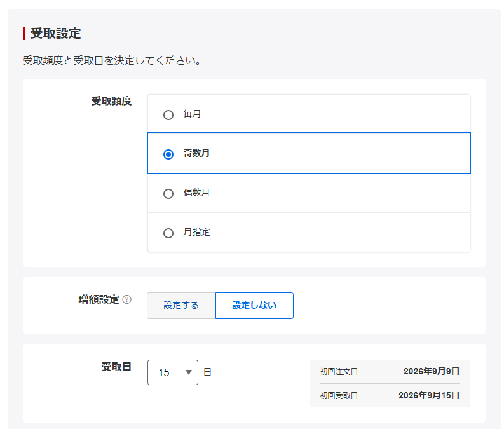Click the 初回受取日 label

(339, 395)
